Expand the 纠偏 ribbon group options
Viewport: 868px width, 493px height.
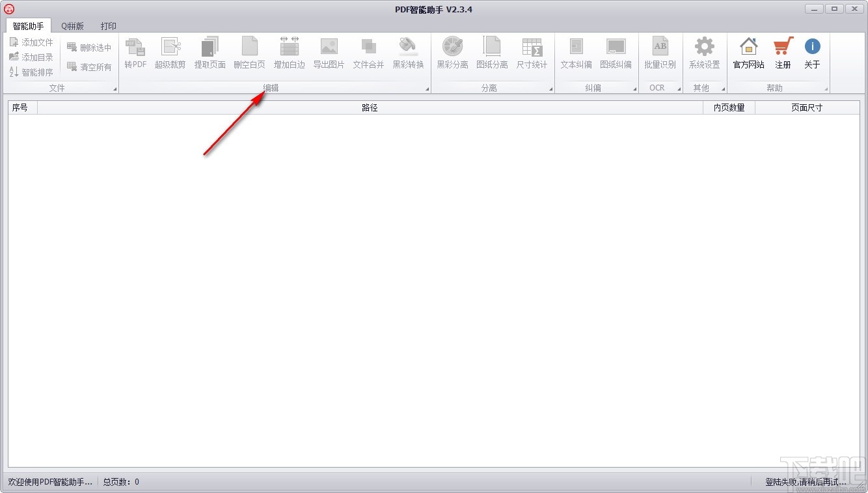636,88
